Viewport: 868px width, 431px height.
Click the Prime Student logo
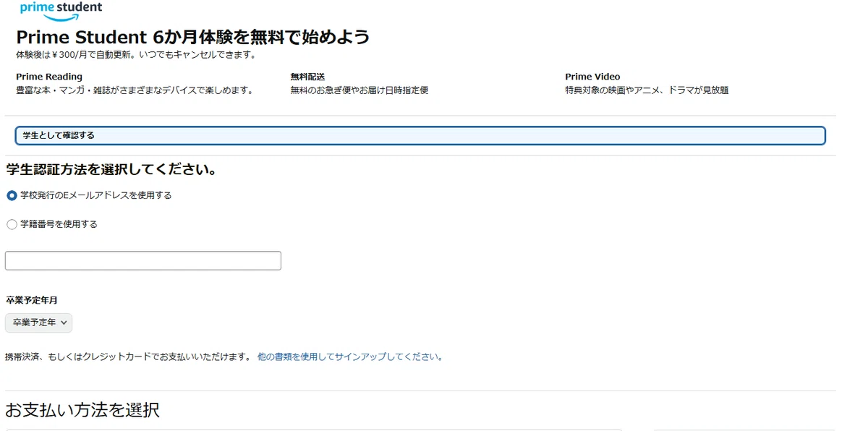point(61,11)
